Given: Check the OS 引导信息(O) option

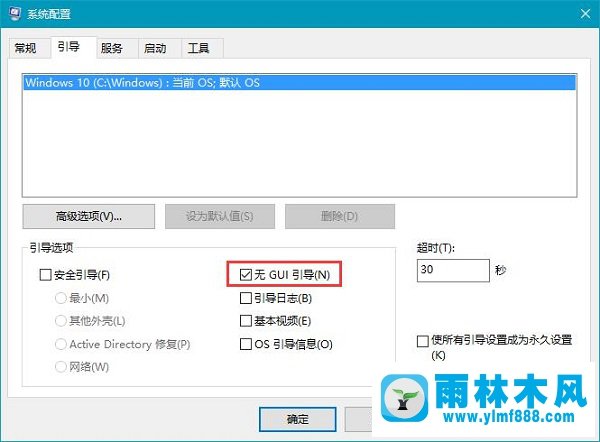Looking at the screenshot, I should click(x=246, y=344).
